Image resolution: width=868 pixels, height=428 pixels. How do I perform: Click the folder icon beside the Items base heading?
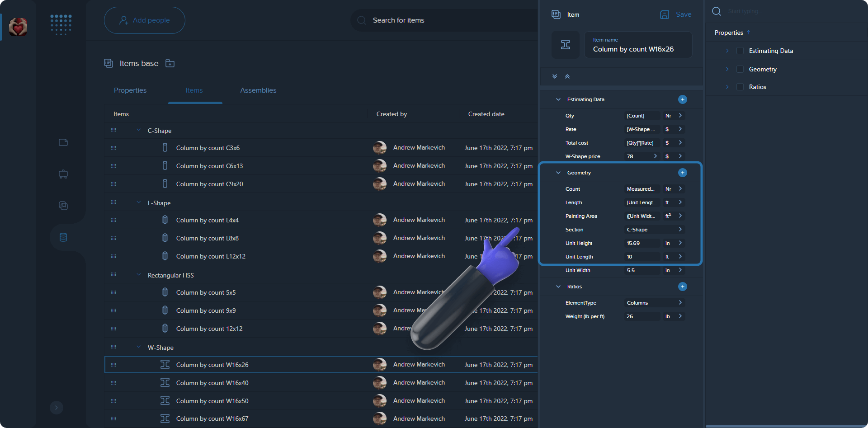point(170,63)
